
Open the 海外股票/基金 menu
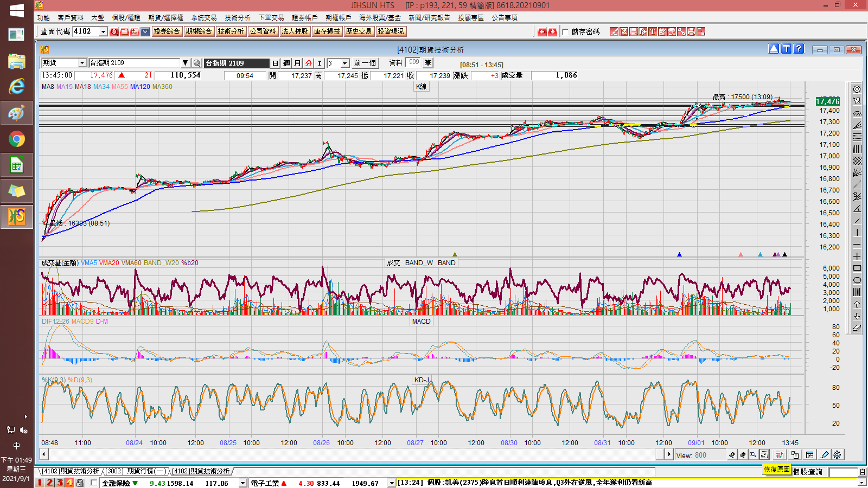(x=380, y=17)
